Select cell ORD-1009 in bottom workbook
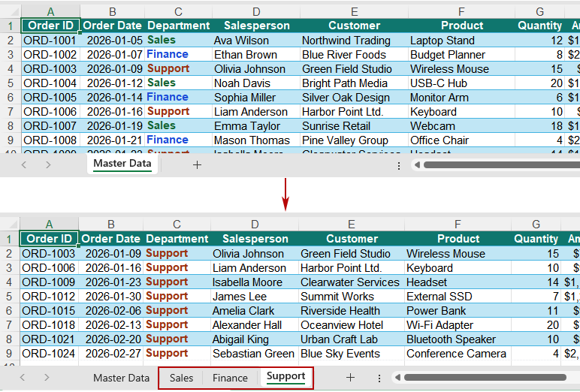This screenshot has width=580, height=392. coord(49,282)
